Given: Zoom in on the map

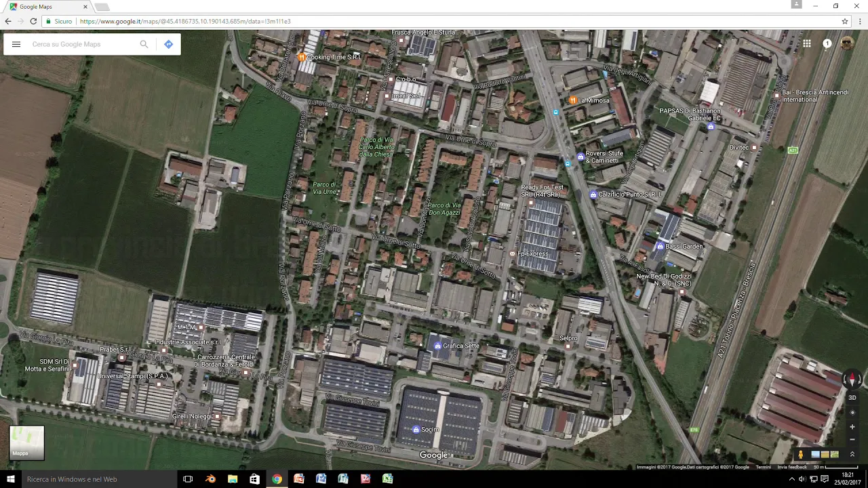Looking at the screenshot, I should tap(852, 427).
